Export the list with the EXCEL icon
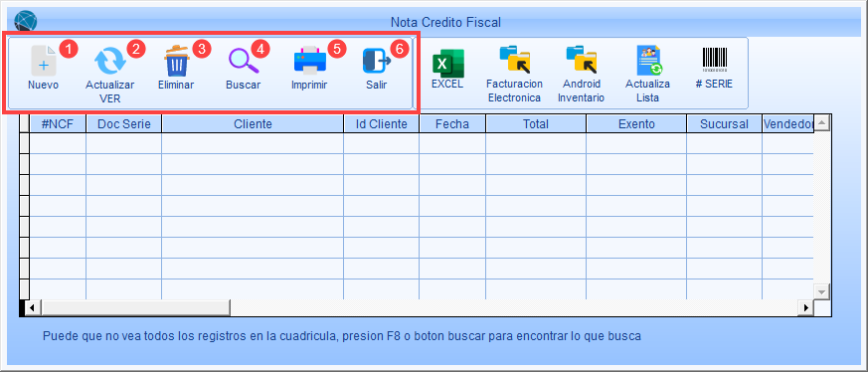 point(447,63)
